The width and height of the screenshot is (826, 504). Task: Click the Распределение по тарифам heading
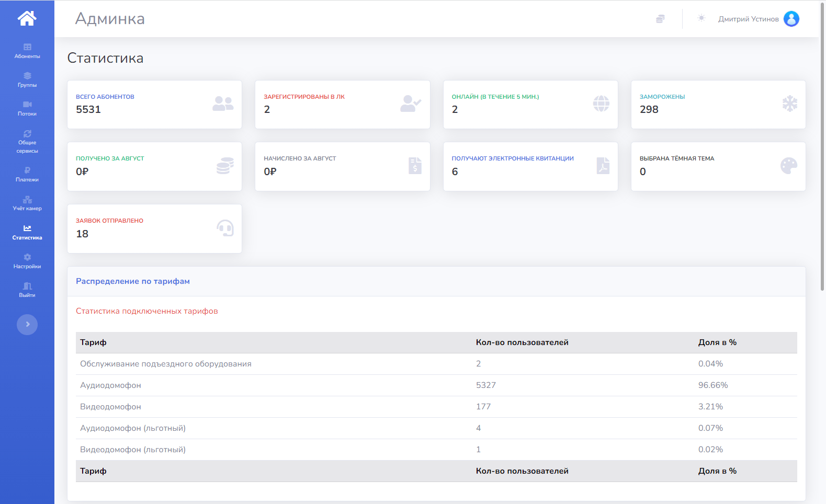coord(133,281)
